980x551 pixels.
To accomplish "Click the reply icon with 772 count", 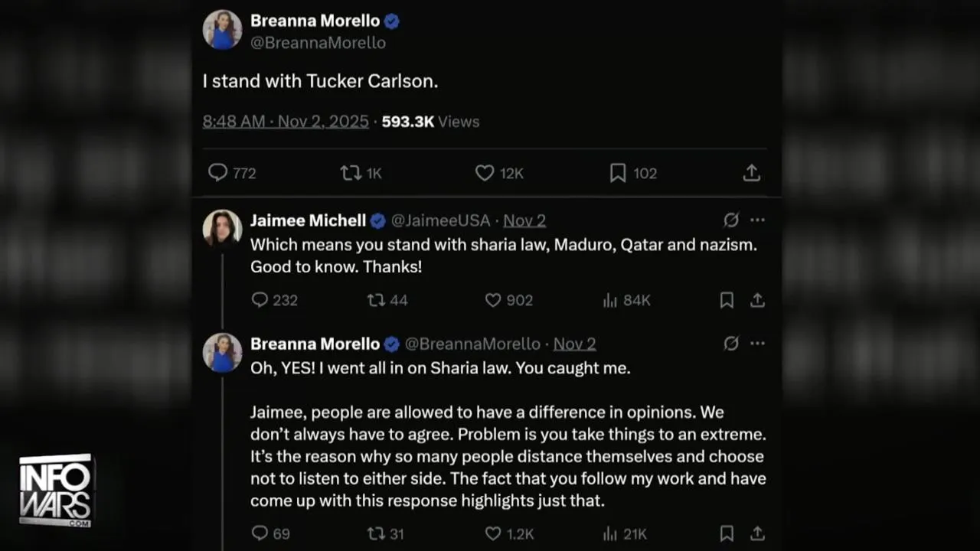I will coord(218,173).
